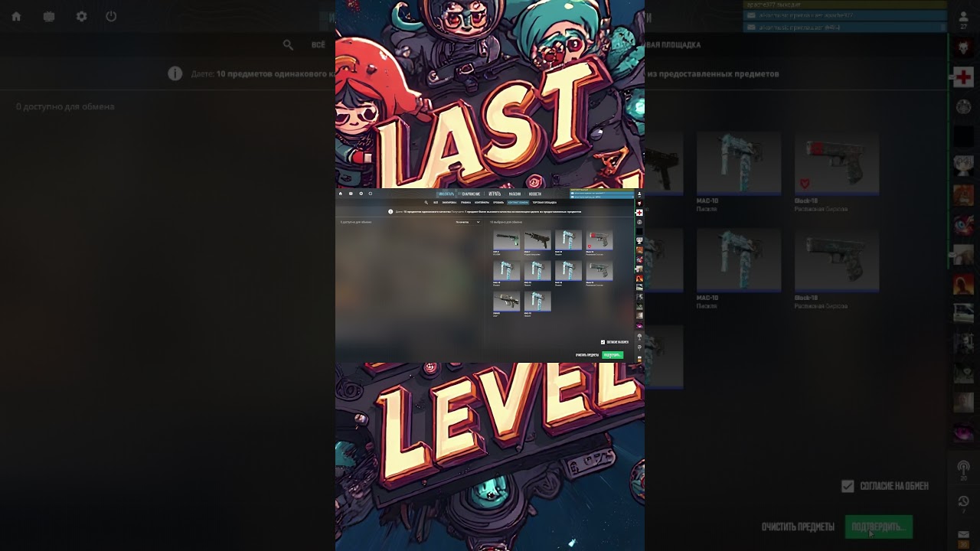
Task: Click dimmed power icon in the background
Action: [x=111, y=16]
